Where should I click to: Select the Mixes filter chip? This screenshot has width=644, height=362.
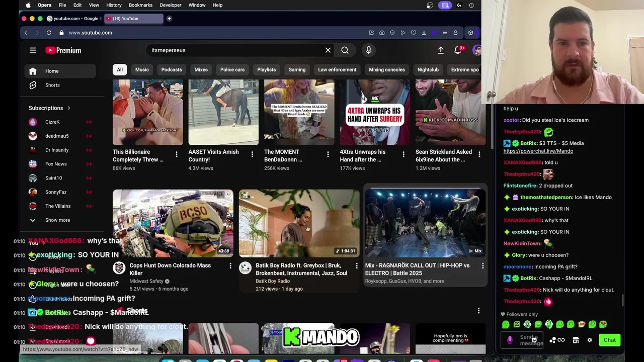click(201, 70)
